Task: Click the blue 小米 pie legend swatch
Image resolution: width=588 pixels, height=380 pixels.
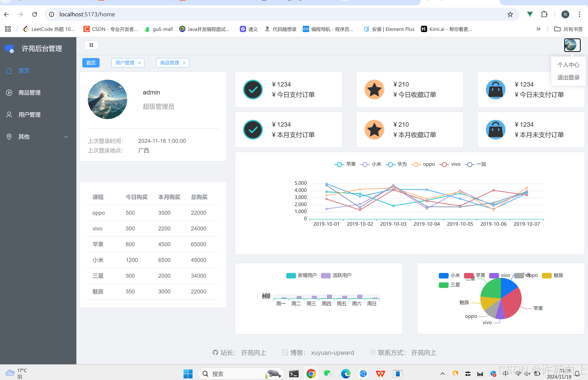Action: [x=444, y=275]
